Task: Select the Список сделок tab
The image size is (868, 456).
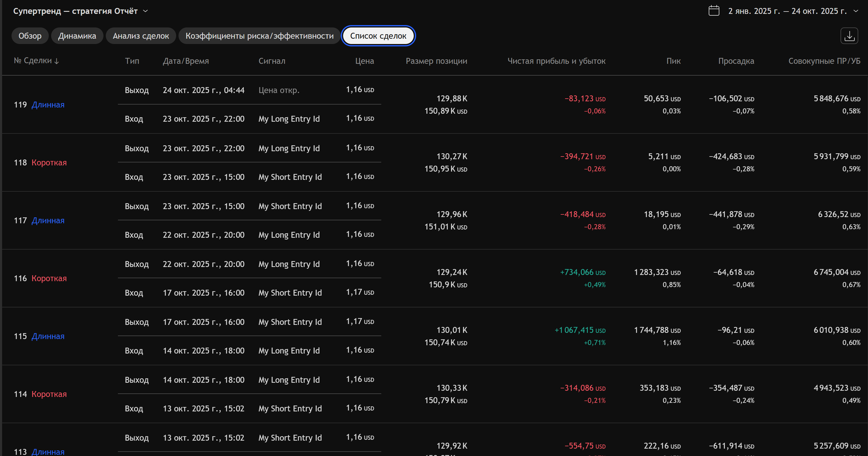Action: tap(378, 36)
